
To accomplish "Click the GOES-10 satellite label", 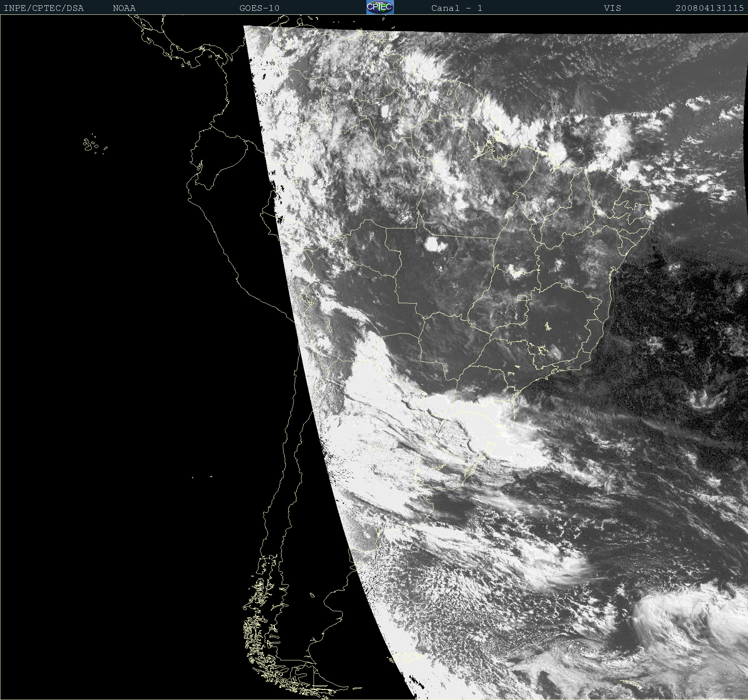I will click(260, 8).
